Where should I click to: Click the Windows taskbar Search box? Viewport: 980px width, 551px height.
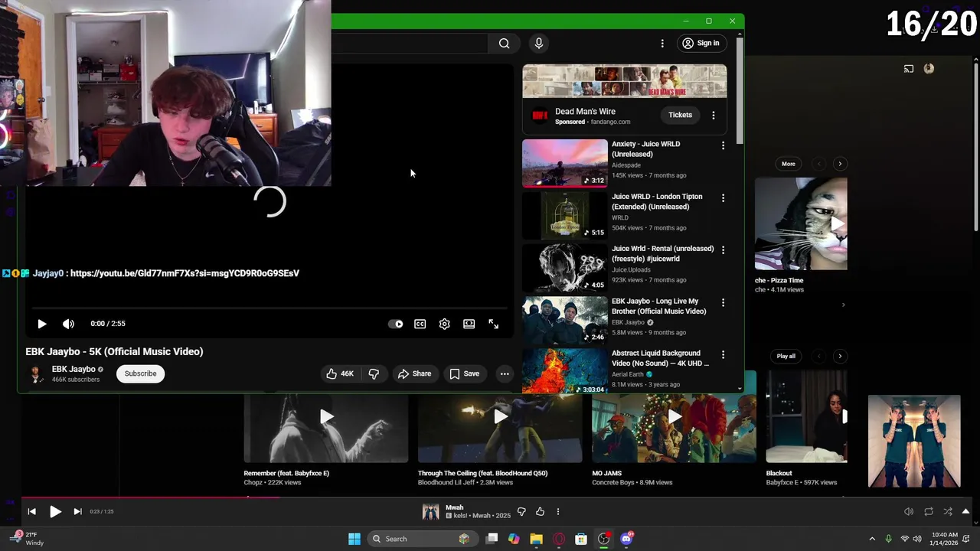421,539
